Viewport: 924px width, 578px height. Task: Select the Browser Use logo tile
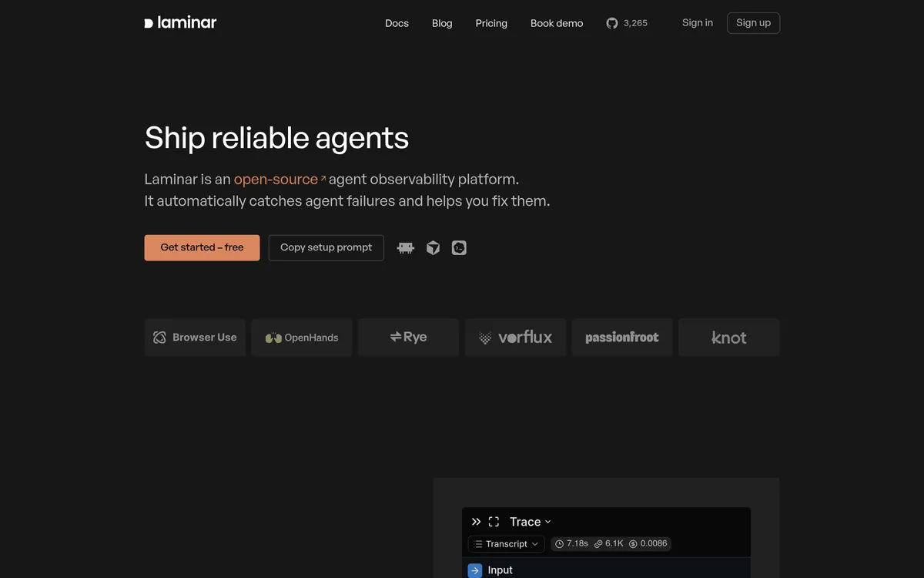point(195,338)
